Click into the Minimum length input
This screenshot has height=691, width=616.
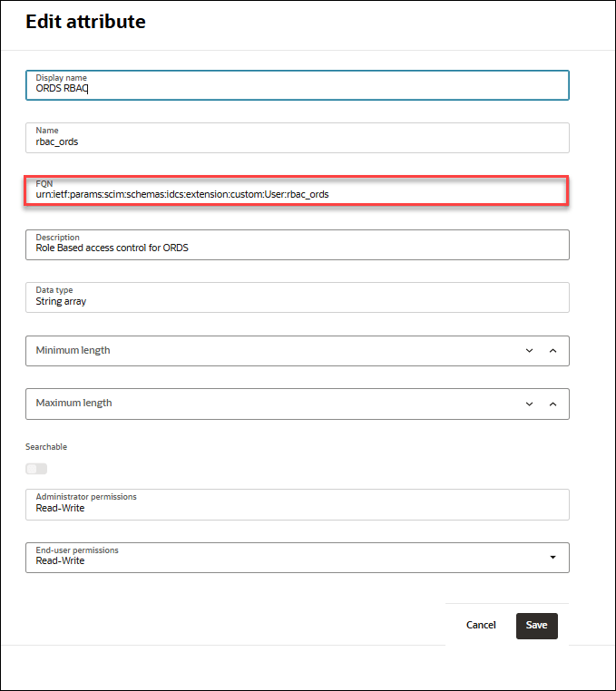coord(272,351)
